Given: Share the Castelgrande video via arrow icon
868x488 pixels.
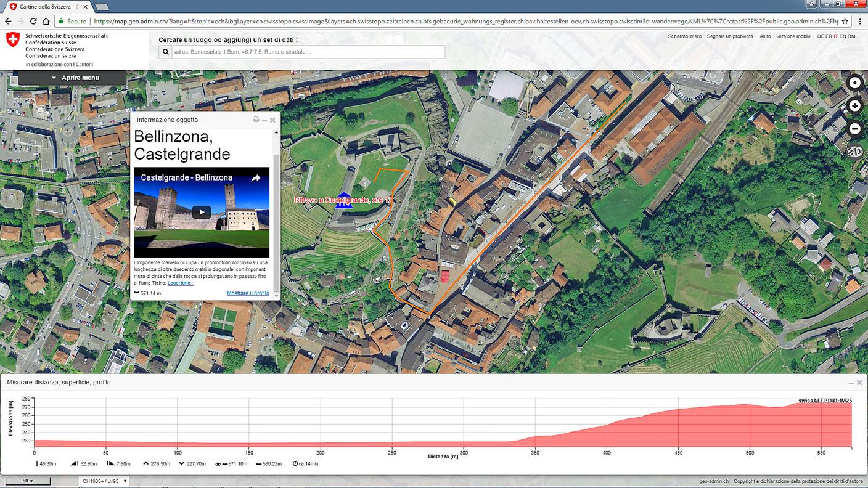Looking at the screenshot, I should point(255,178).
